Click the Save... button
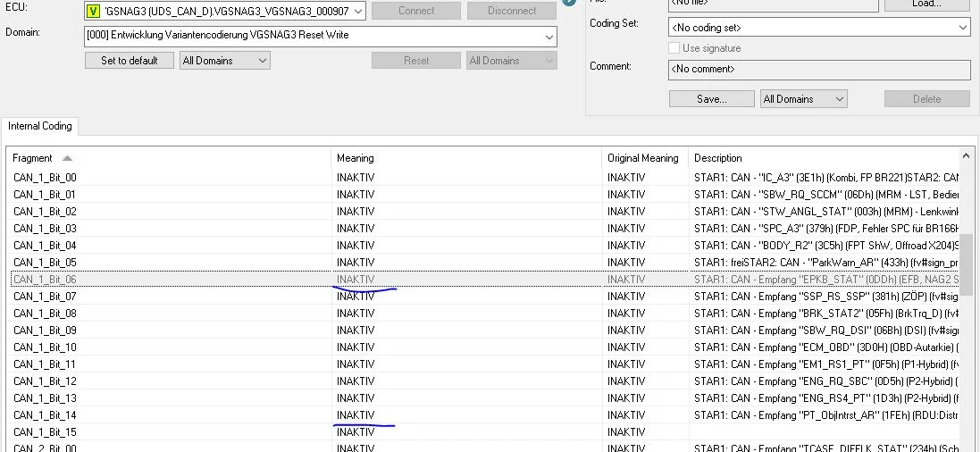The image size is (980, 452). (711, 99)
